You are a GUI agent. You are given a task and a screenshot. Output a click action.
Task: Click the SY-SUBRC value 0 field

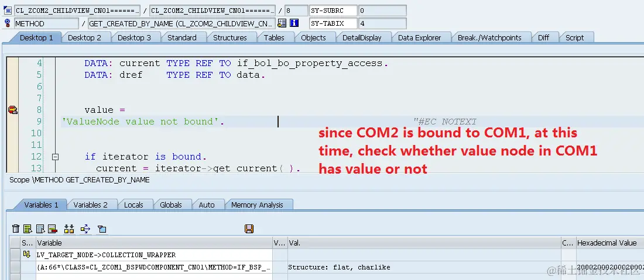point(382,11)
